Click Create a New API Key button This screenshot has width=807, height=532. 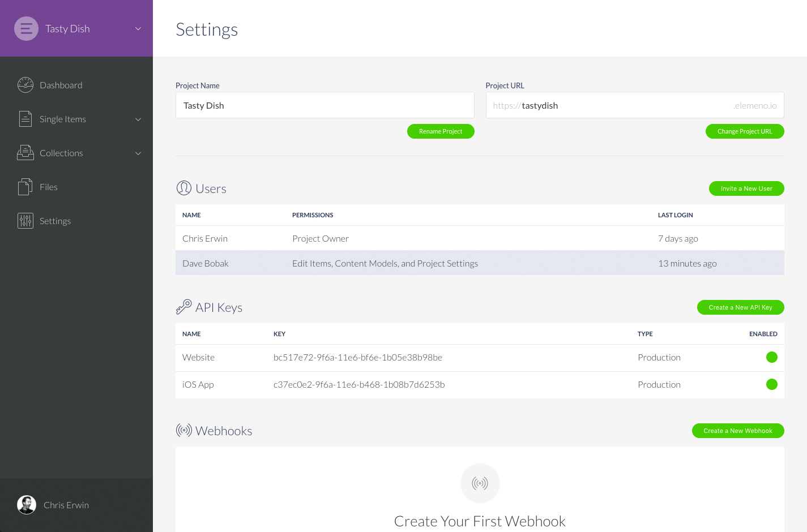tap(741, 307)
